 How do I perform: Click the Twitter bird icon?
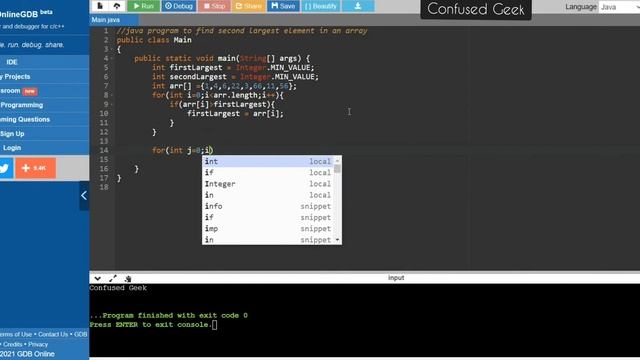pos(6,168)
